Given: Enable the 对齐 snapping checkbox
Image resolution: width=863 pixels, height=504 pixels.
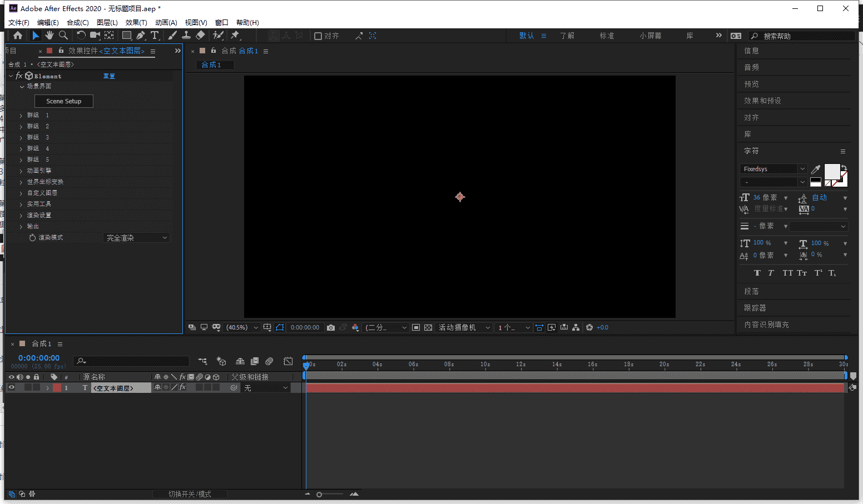Looking at the screenshot, I should [x=318, y=36].
